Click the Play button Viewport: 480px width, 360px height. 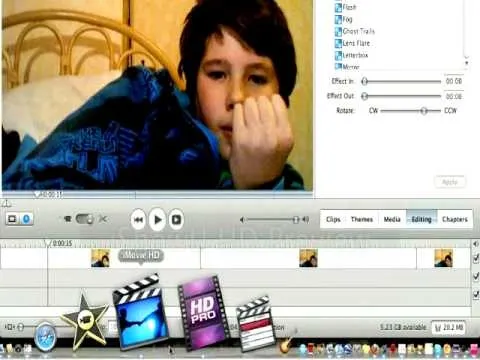pyautogui.click(x=157, y=219)
